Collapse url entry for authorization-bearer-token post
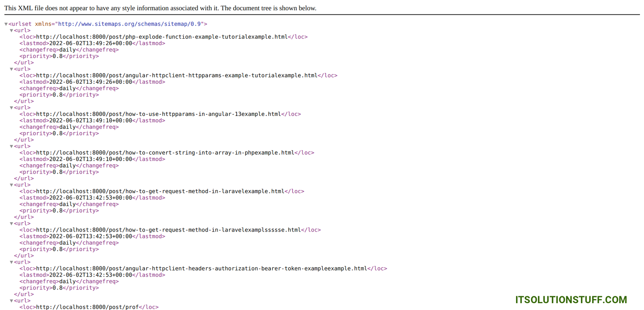Viewport: 644px width, 310px height. (12, 262)
